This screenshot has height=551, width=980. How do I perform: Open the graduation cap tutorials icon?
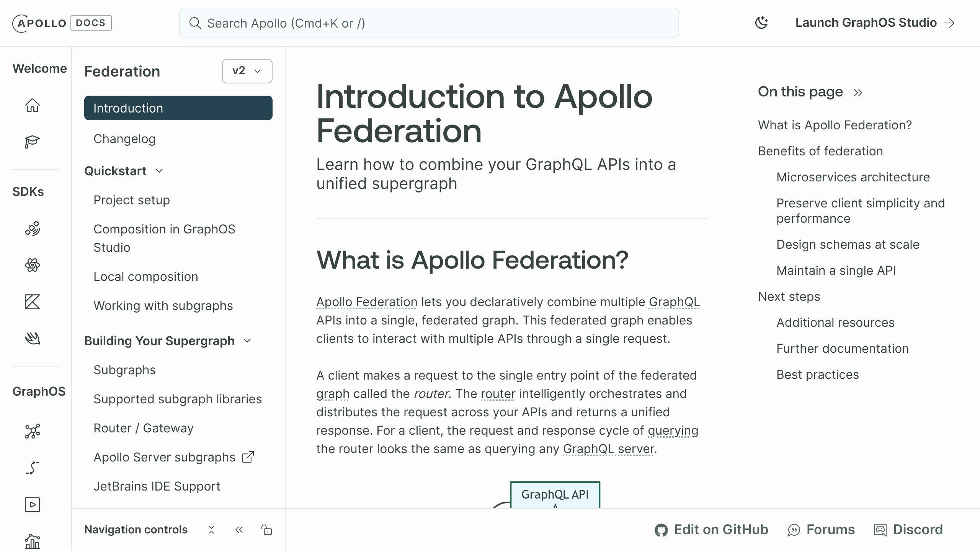click(x=33, y=142)
